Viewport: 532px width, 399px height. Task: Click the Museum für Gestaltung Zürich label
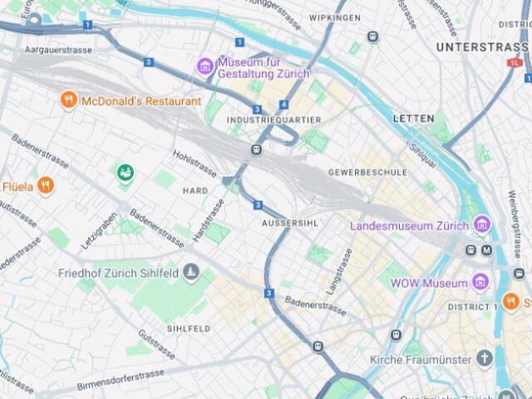(264, 68)
